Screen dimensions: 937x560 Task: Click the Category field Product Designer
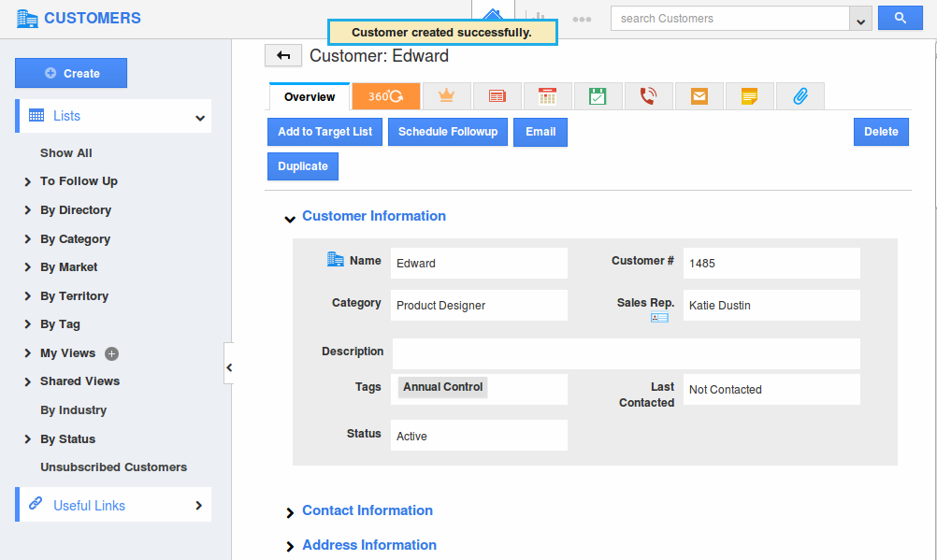[479, 306]
